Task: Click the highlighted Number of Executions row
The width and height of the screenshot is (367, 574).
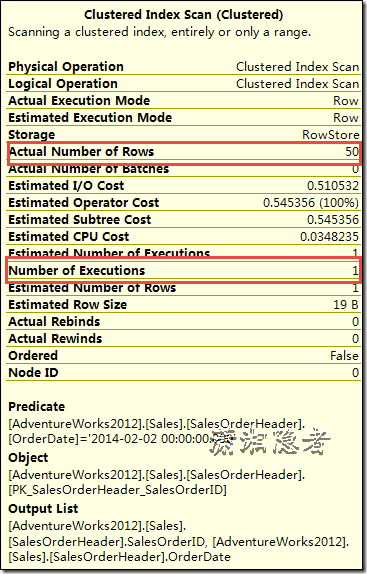Action: tap(183, 270)
